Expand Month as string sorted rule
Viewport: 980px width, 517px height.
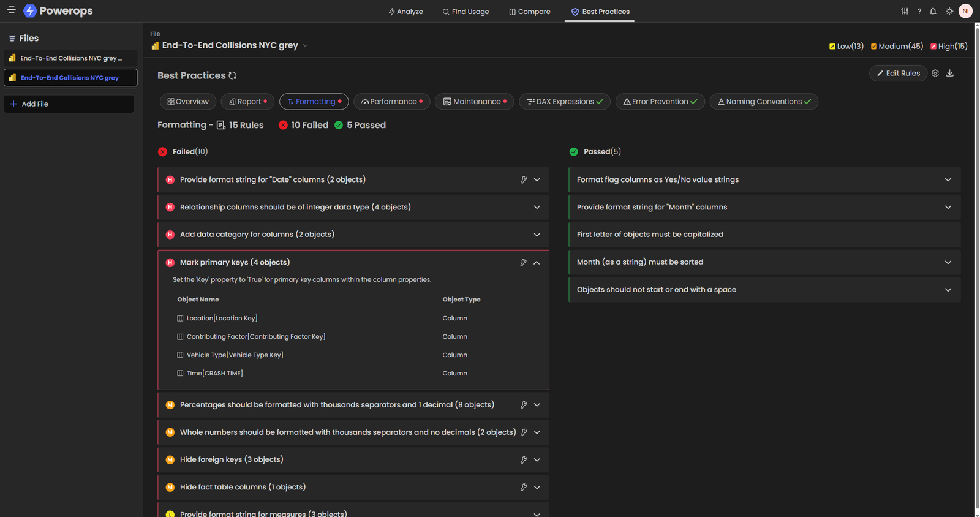click(x=948, y=262)
